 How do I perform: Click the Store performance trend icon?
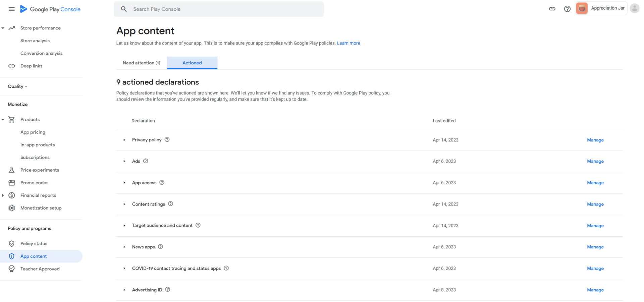pos(12,28)
